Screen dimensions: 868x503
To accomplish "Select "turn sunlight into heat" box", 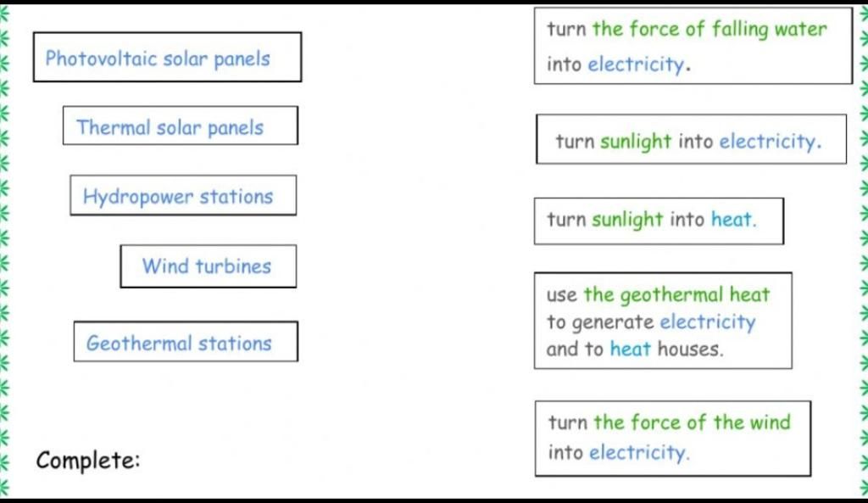I will (x=659, y=221).
